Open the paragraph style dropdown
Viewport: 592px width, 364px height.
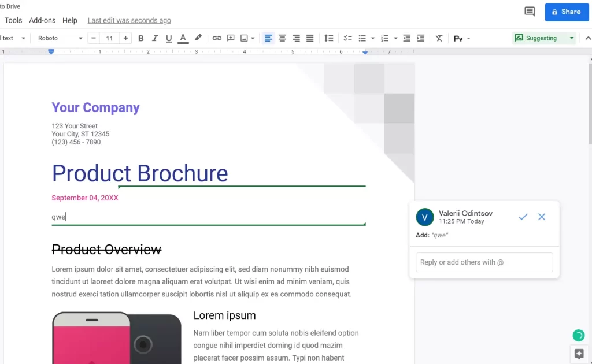pyautogui.click(x=13, y=38)
